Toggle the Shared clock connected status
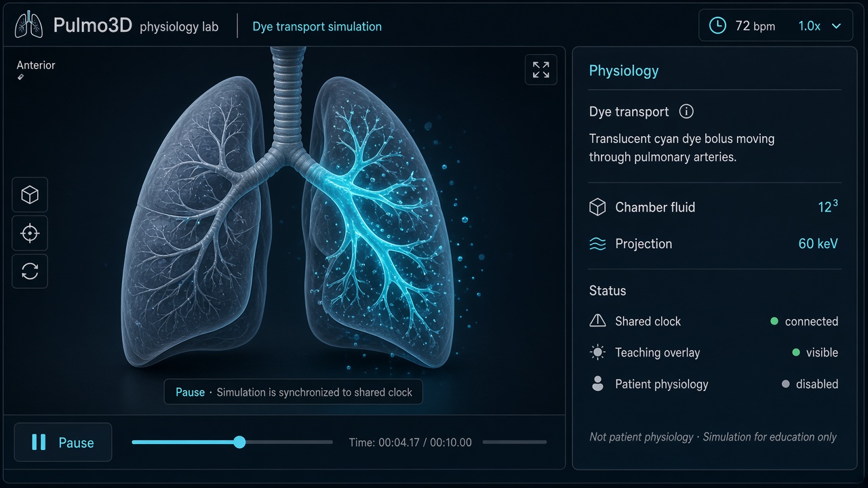This screenshot has width=868, height=488. coord(804,321)
